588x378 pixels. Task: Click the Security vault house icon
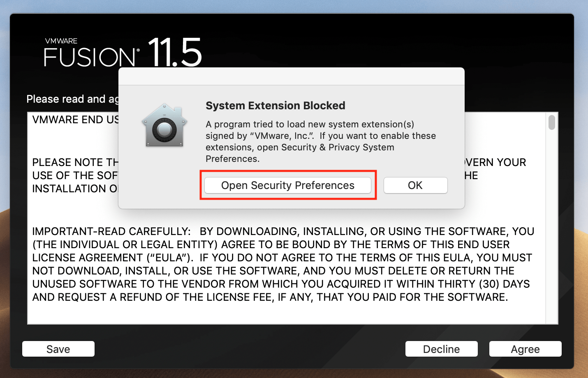click(x=164, y=125)
